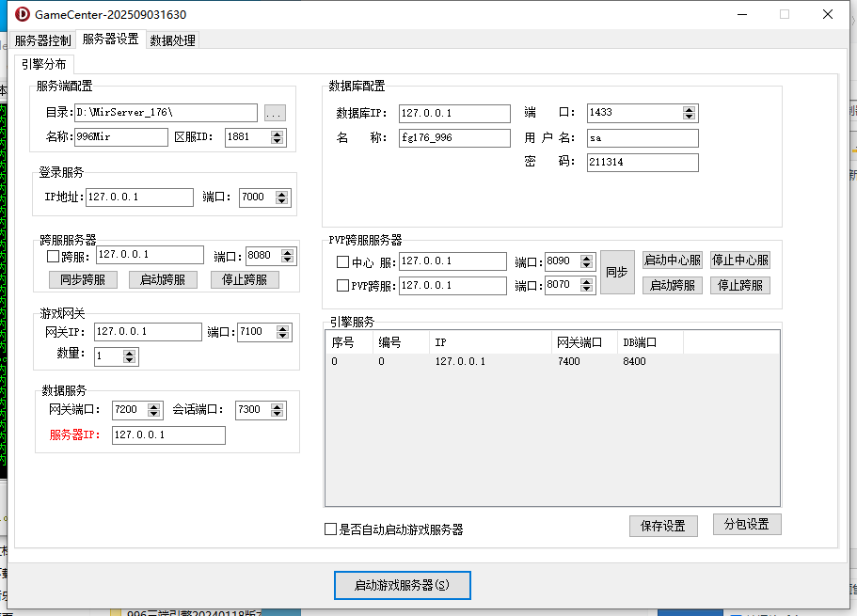Click the 数据库IP input field
The image size is (857, 616).
click(454, 114)
